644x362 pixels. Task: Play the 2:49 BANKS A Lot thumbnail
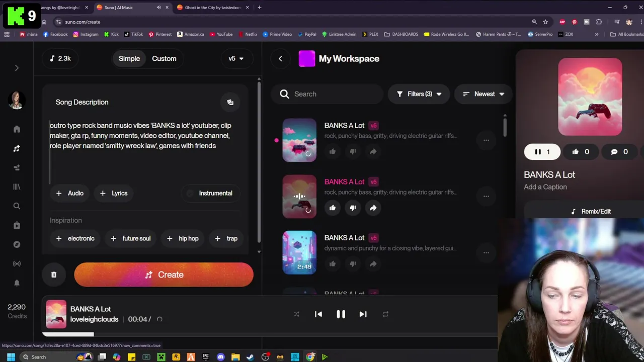click(299, 252)
